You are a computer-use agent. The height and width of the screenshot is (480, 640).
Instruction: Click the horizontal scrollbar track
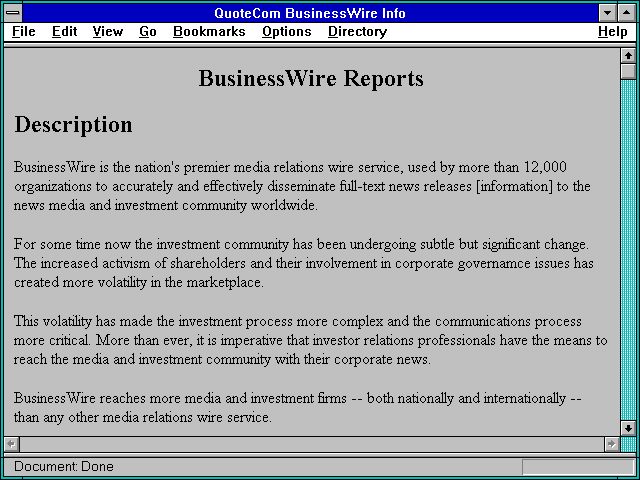pyautogui.click(x=312, y=444)
